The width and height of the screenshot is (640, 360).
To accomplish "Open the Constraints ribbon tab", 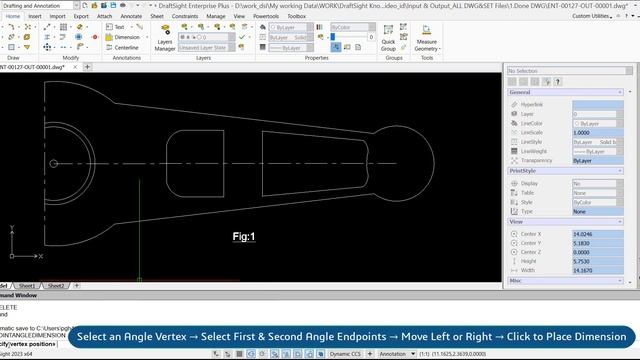I will point(184,16).
